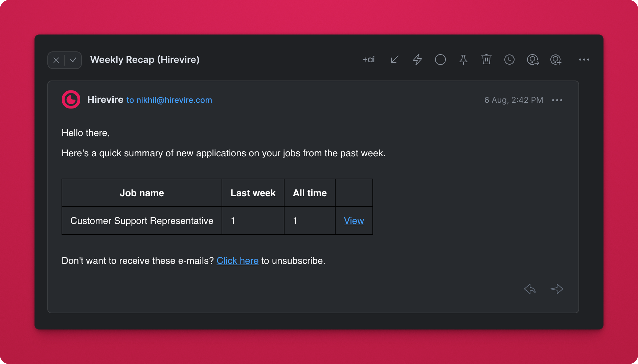Toggle the circle unread status icon
The width and height of the screenshot is (638, 364).
440,60
